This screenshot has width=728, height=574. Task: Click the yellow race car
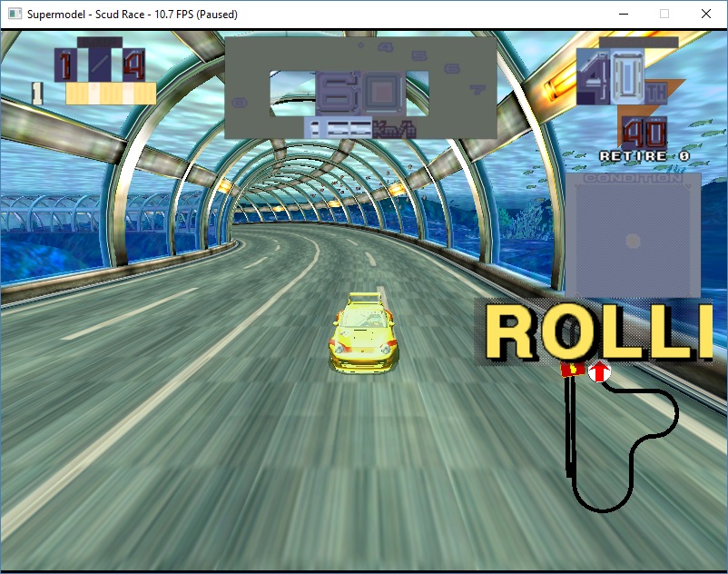(x=363, y=332)
